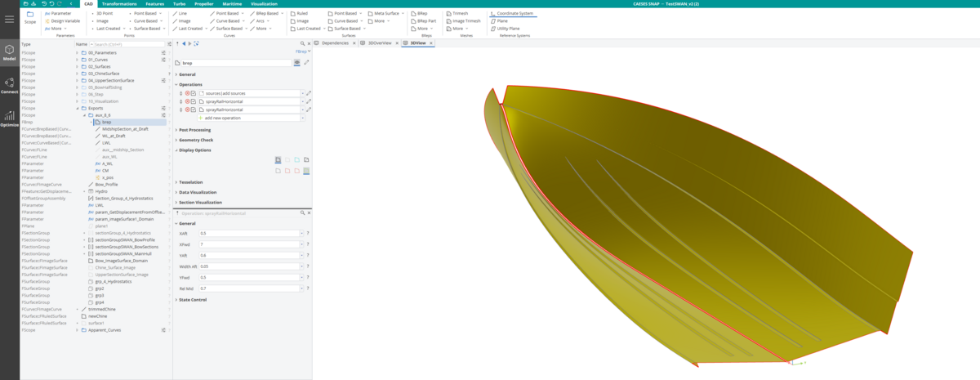The image size is (980, 380).
Task: Create an Image Trimesh
Action: coord(462,20)
